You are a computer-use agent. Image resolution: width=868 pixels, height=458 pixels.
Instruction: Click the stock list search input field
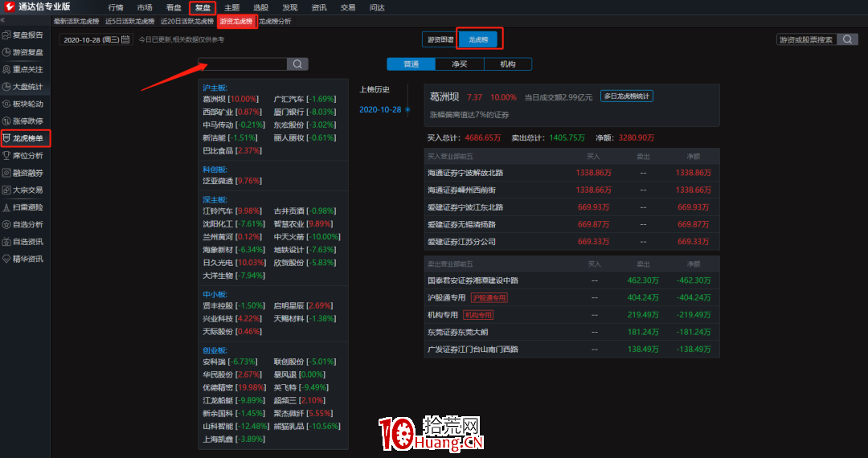pos(243,64)
